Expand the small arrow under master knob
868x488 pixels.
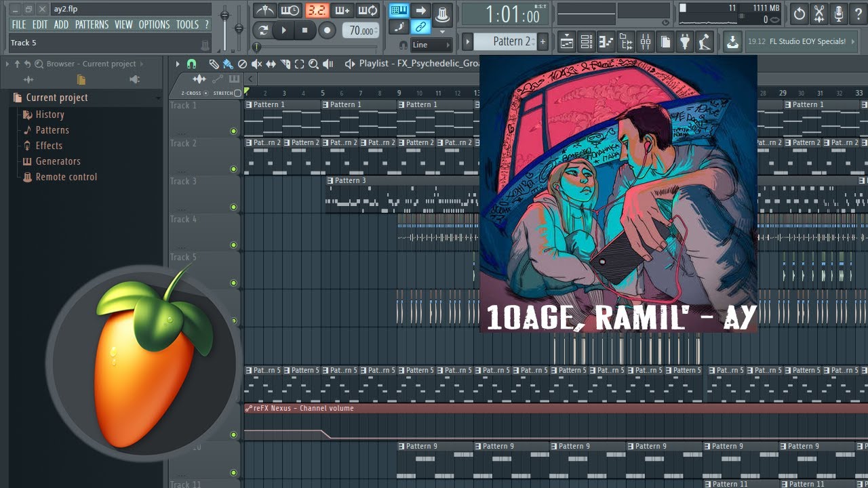[x=442, y=31]
